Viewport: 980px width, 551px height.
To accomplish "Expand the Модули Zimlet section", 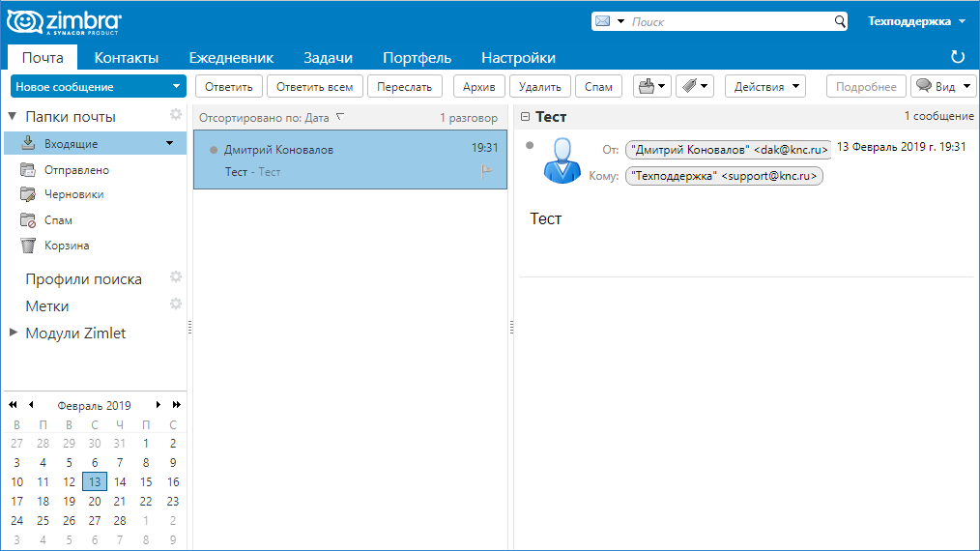I will (13, 333).
